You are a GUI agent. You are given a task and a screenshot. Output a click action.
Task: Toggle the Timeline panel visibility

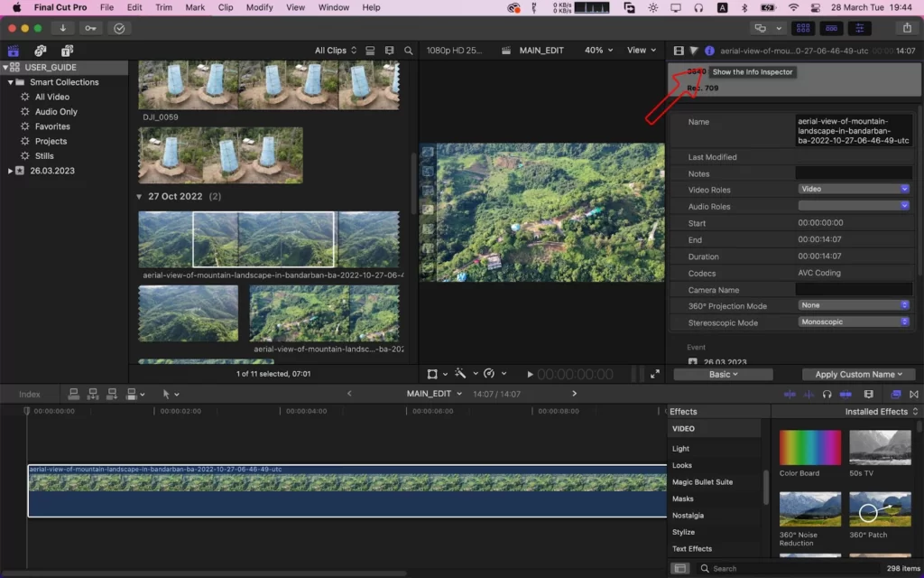pyautogui.click(x=831, y=28)
